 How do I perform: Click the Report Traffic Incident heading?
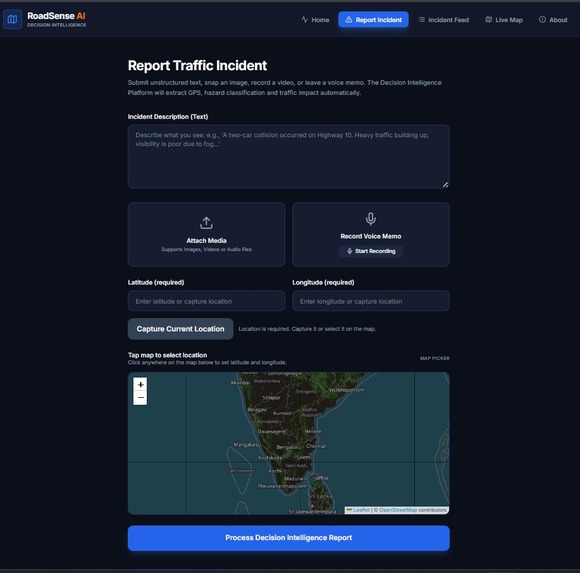coord(197,65)
